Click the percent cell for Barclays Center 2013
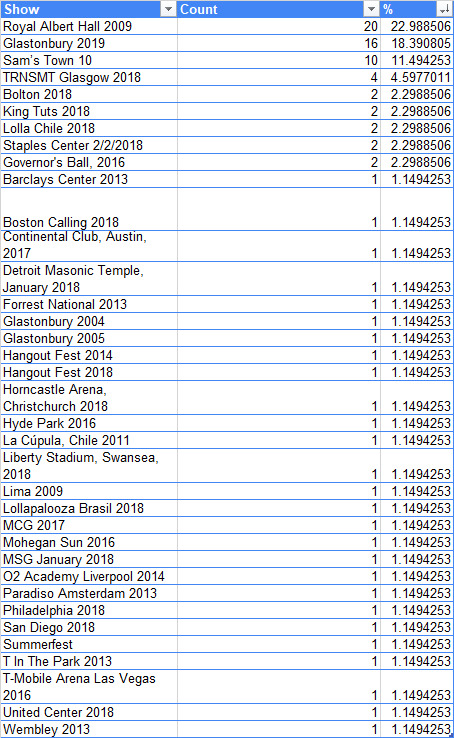454x738 pixels. click(416, 179)
